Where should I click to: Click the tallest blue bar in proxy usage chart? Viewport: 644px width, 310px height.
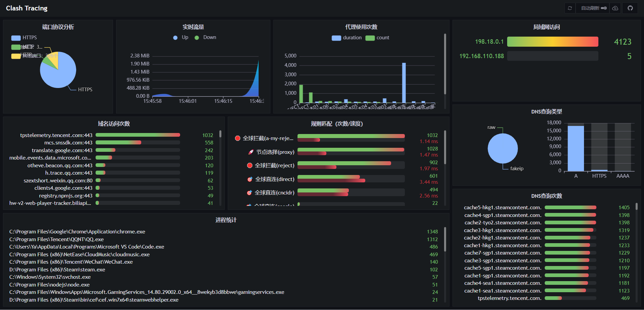coord(404,83)
